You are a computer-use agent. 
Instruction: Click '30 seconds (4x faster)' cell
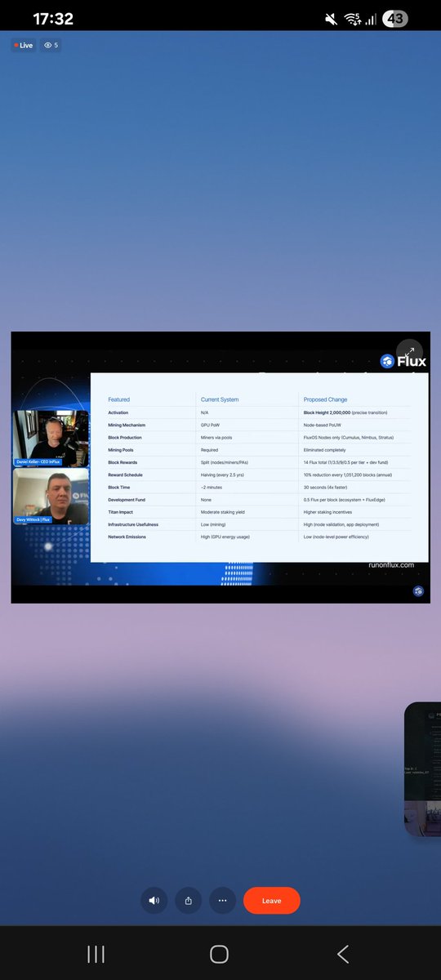pos(327,487)
